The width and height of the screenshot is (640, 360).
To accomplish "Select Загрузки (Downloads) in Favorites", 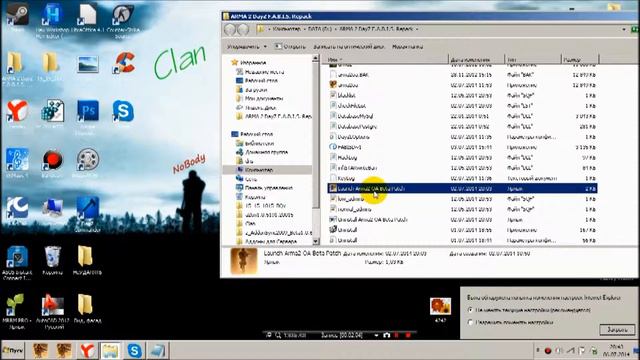I will 252,89.
